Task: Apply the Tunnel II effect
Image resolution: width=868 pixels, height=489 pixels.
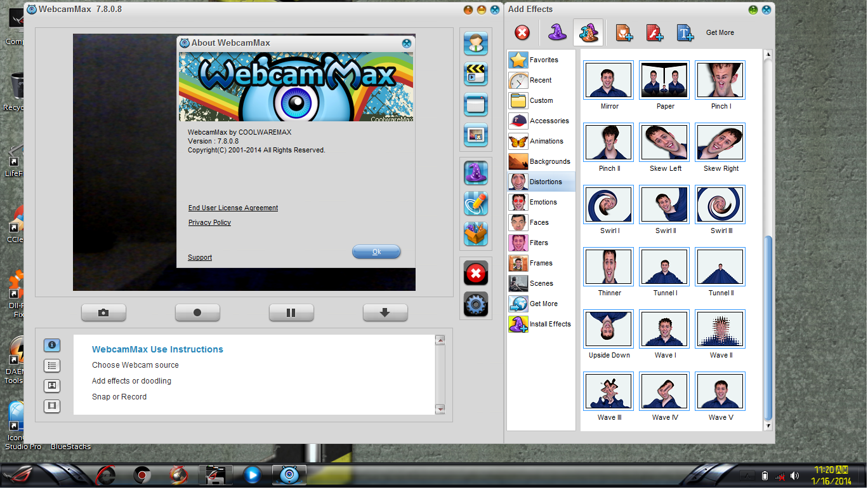Action: click(x=720, y=267)
